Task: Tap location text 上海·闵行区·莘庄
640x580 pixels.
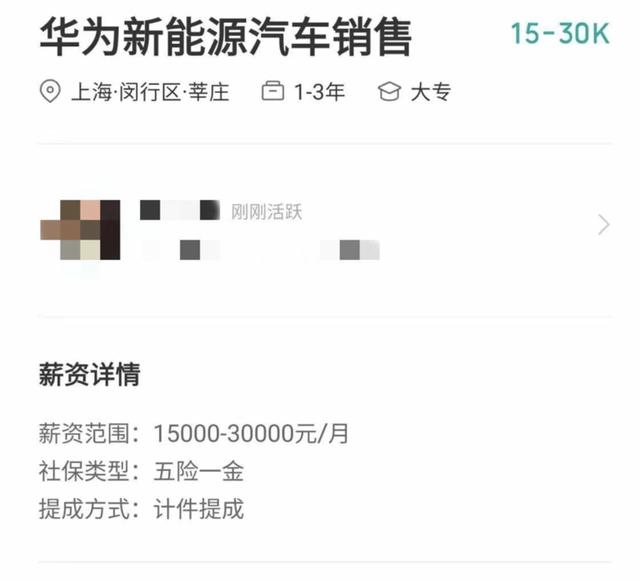Action: pyautogui.click(x=150, y=92)
